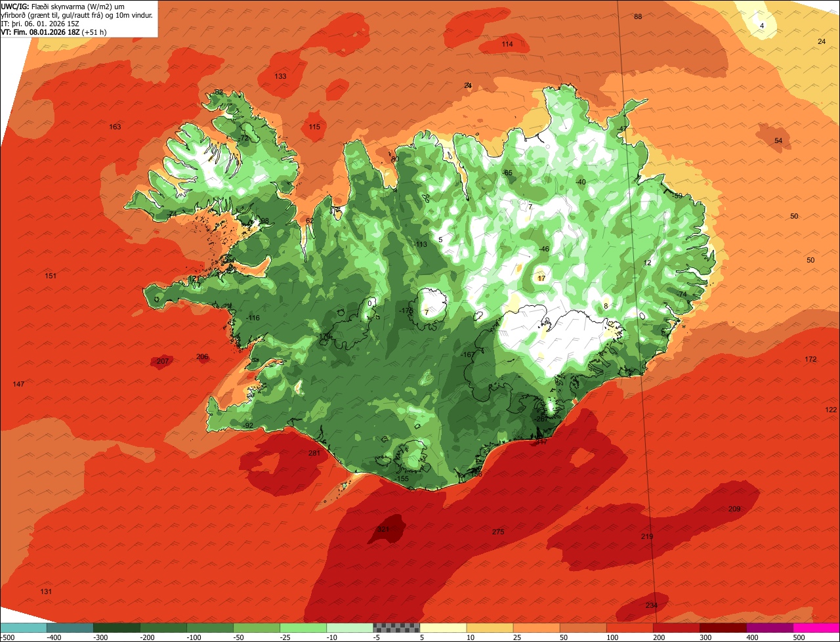This screenshot has height=642, width=840.
Task: Select the '281' value off the southwest coast
Action: coord(314,453)
